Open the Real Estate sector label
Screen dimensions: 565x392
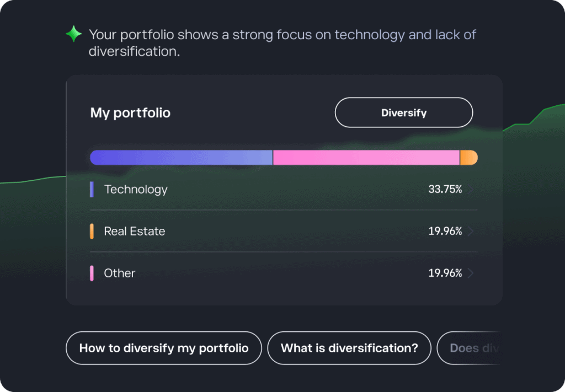click(x=135, y=232)
